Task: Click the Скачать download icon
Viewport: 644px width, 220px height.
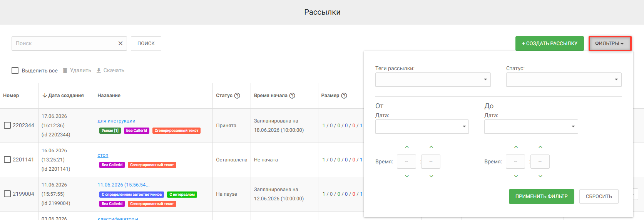Action: click(x=99, y=71)
